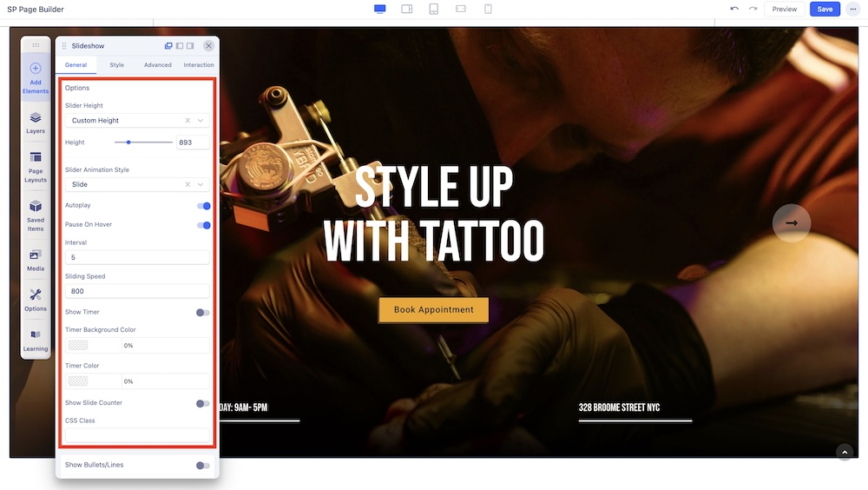The width and height of the screenshot is (868, 490).
Task: Open the Add Elements panel
Action: pos(36,77)
